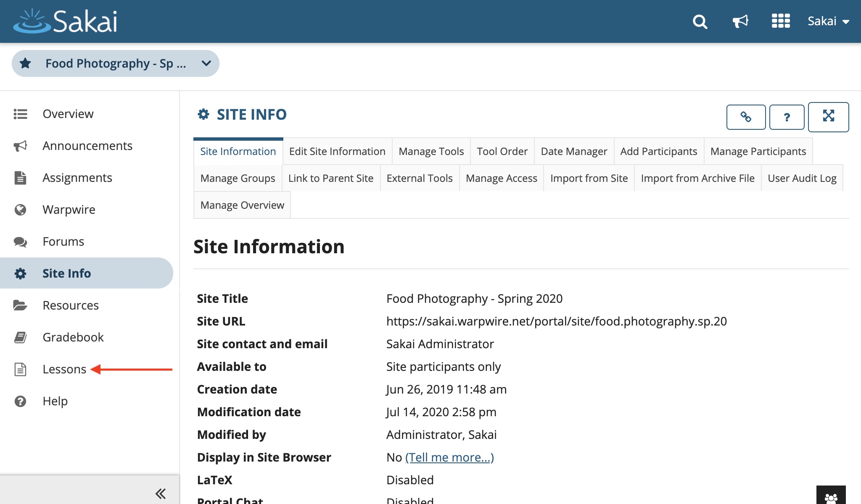The width and height of the screenshot is (861, 504).
Task: Click the favorite star on Food Photography
Action: click(26, 63)
